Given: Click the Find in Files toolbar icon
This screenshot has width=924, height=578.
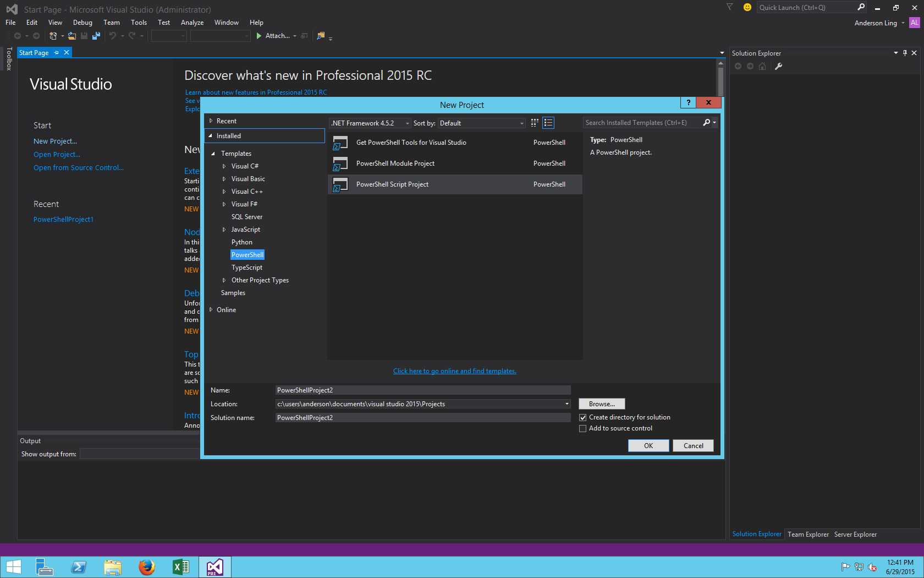Looking at the screenshot, I should click(x=321, y=36).
